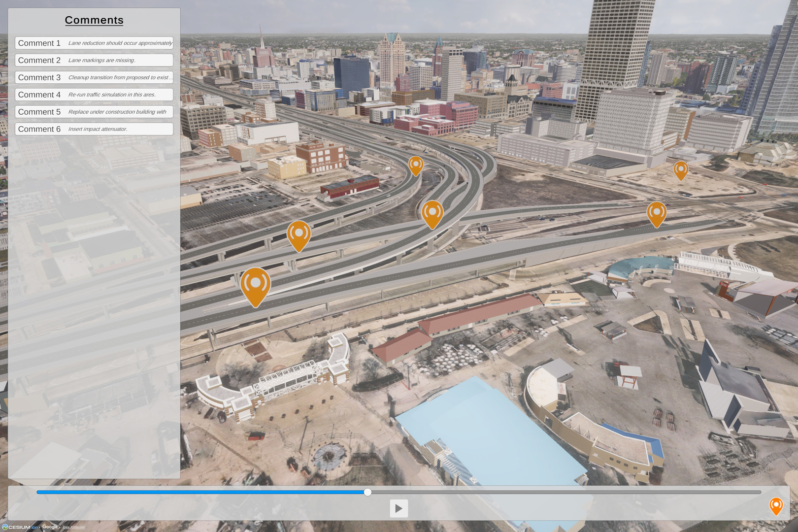798x532 pixels.
Task: Select the second-largest orange pin on the elevated highway
Action: [299, 234]
